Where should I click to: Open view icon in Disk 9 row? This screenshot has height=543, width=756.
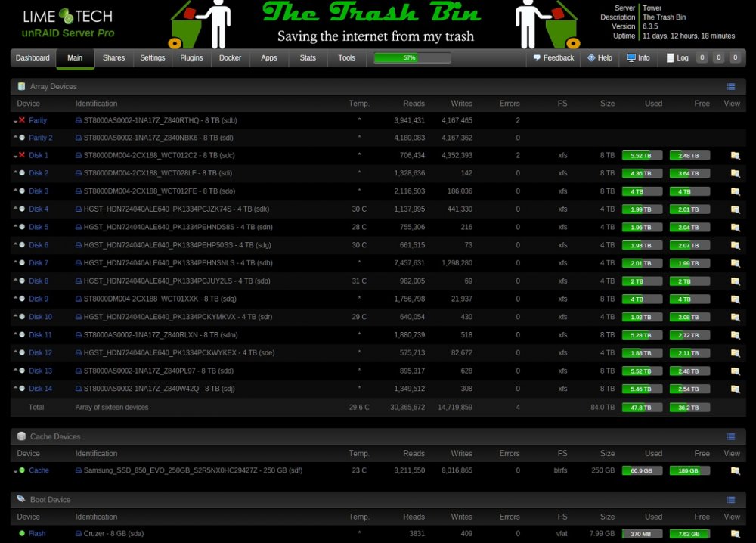[735, 299]
